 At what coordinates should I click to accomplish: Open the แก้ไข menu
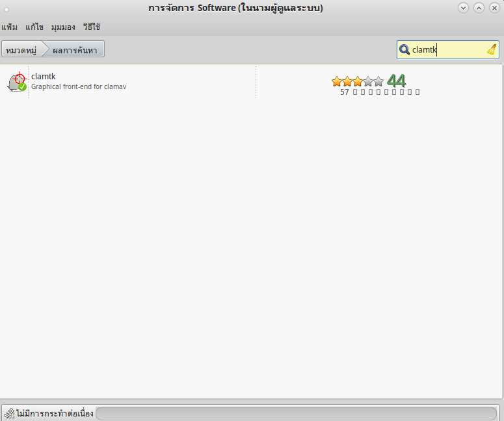(x=34, y=27)
